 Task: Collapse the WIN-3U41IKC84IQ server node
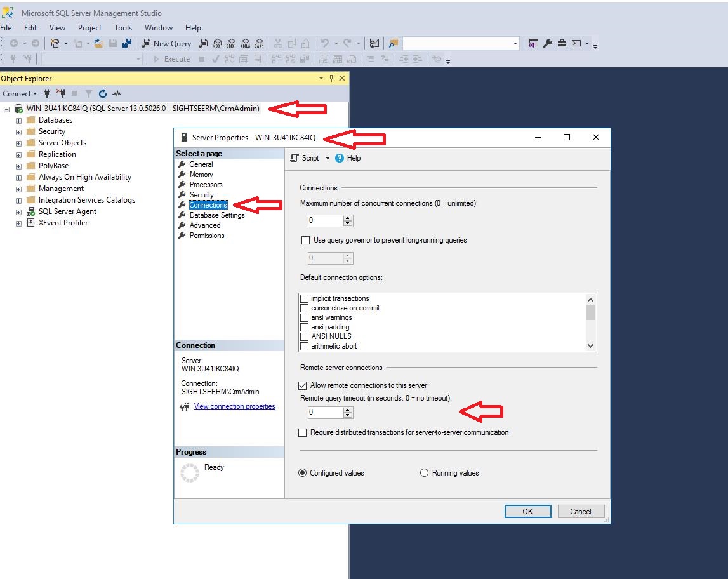[x=6, y=109]
